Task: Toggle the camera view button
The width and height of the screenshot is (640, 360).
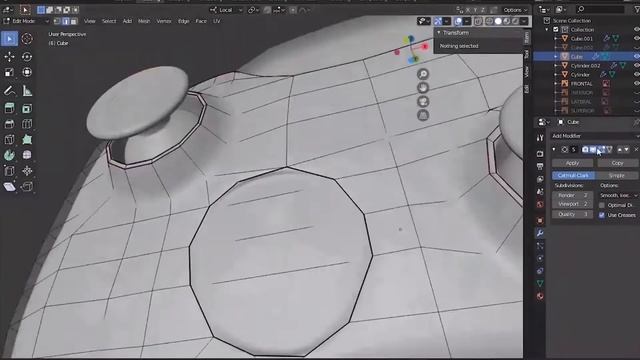Action: pos(423,102)
